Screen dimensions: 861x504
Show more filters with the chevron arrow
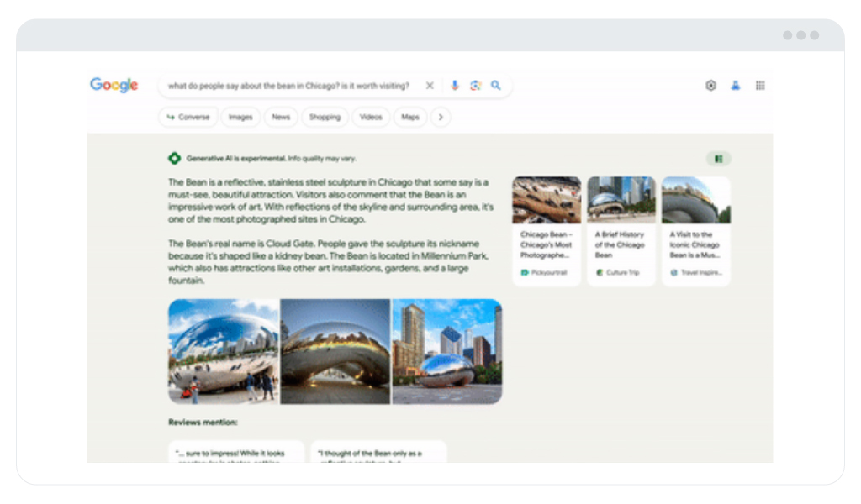[441, 117]
